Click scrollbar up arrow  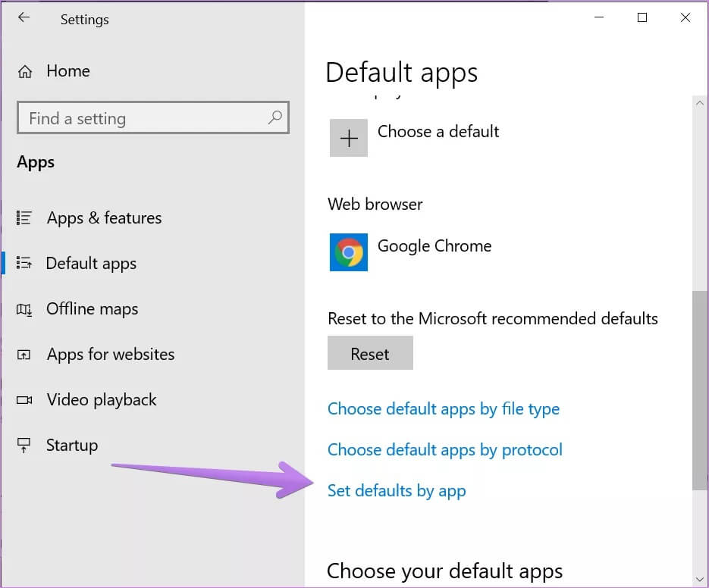point(700,103)
